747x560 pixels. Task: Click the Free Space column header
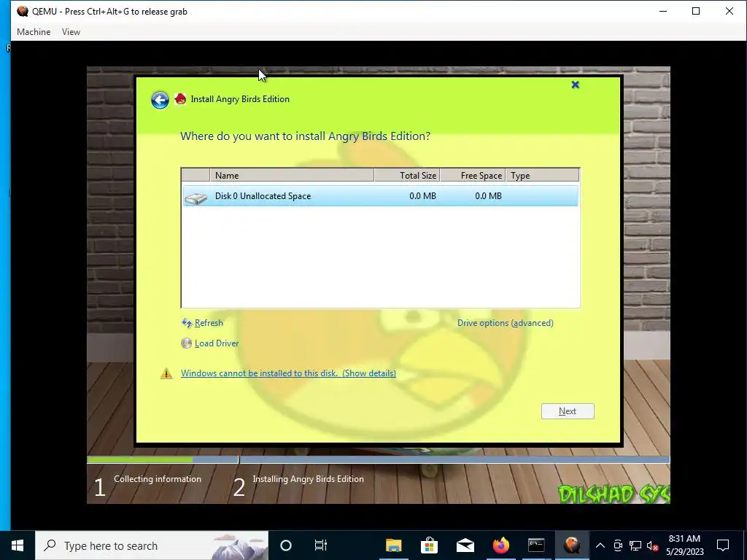pos(473,175)
